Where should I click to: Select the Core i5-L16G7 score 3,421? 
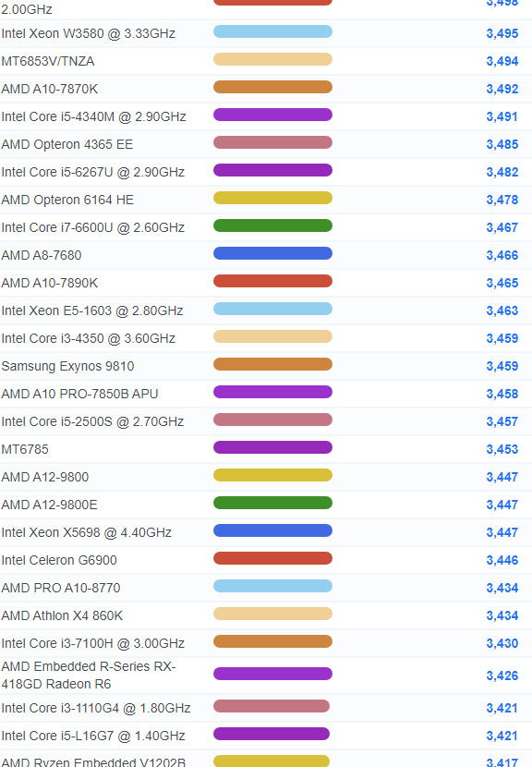click(502, 736)
